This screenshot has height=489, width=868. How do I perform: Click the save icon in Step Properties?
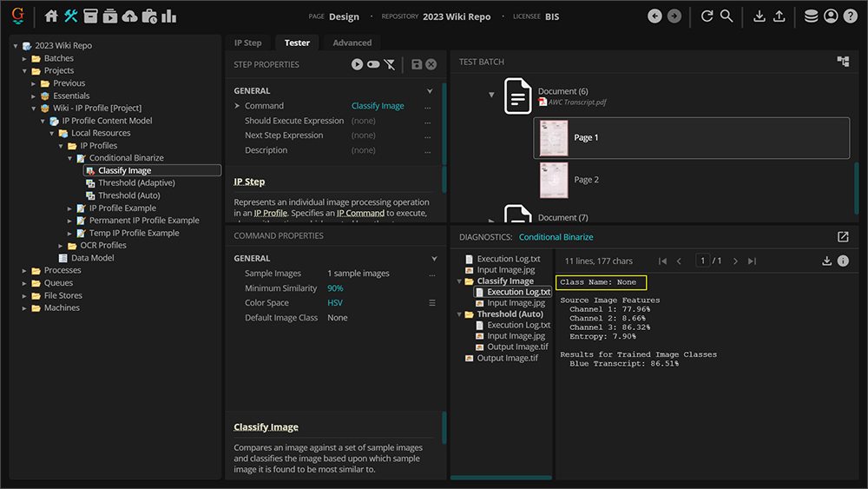(x=417, y=64)
